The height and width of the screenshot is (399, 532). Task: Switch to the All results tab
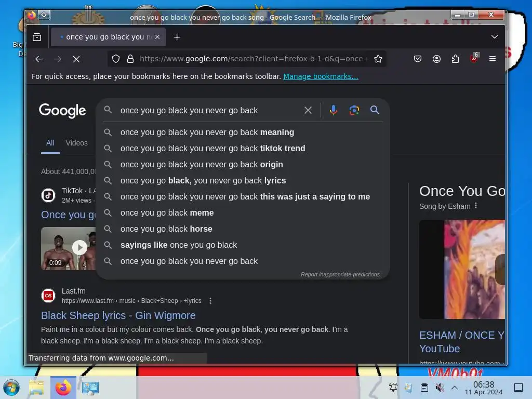tap(50, 143)
